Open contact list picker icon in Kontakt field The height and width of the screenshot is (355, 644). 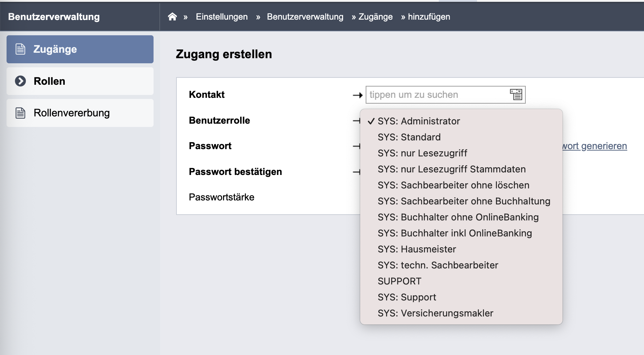click(x=516, y=95)
